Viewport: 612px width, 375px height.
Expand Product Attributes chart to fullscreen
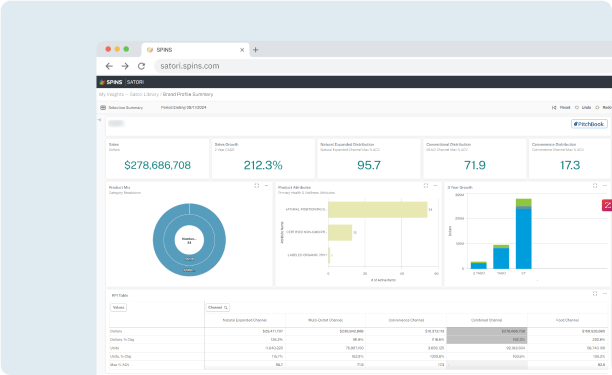425,186
